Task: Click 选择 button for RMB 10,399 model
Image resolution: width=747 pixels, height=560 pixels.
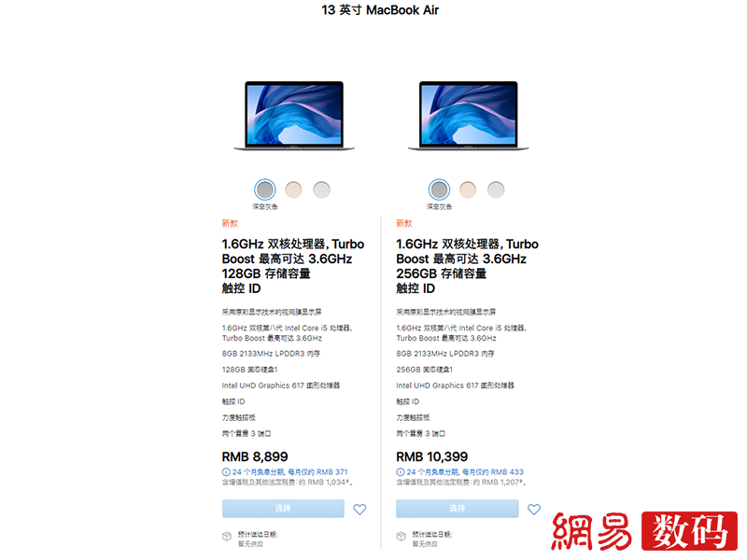Action: [458, 509]
